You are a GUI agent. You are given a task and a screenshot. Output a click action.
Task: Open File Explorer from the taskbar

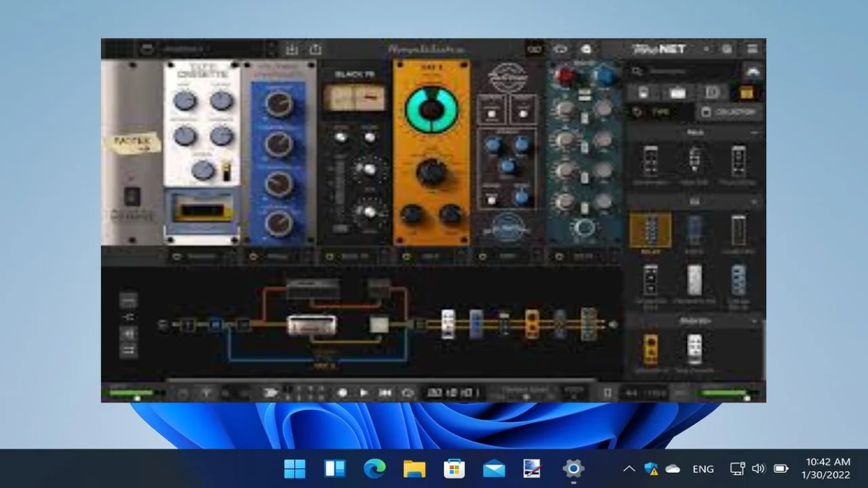point(414,468)
